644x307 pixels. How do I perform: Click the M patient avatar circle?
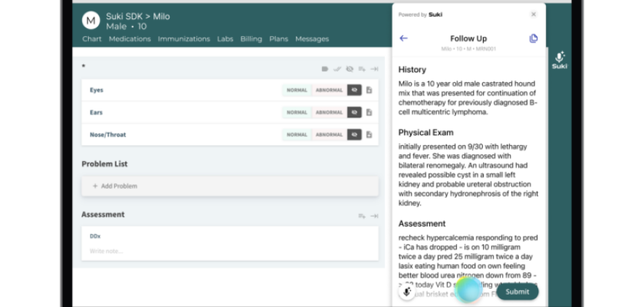tap(91, 21)
